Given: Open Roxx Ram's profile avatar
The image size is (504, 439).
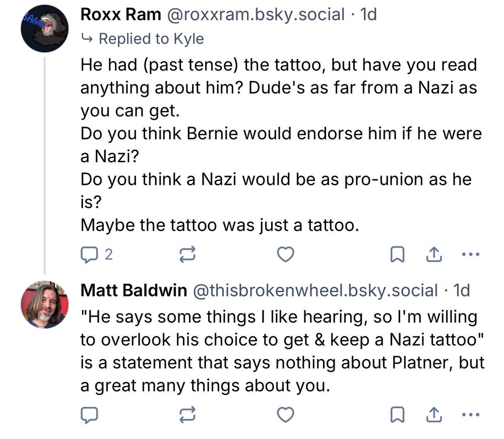Looking at the screenshot, I should click(x=44, y=29).
